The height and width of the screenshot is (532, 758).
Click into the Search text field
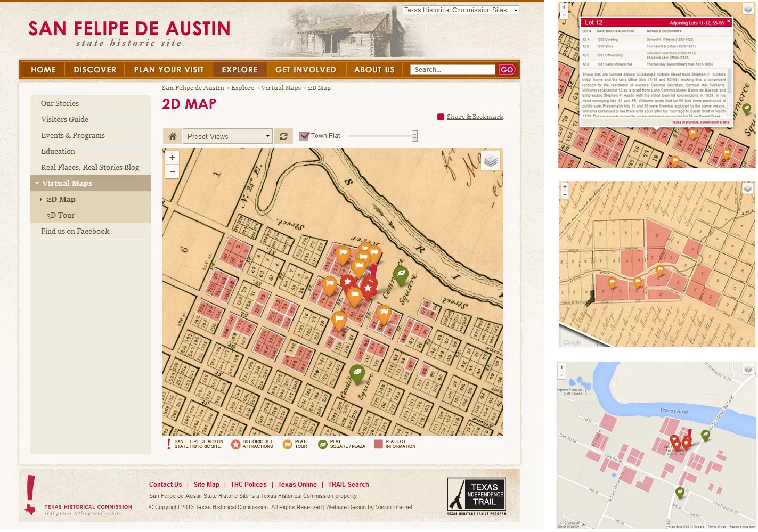coord(453,70)
